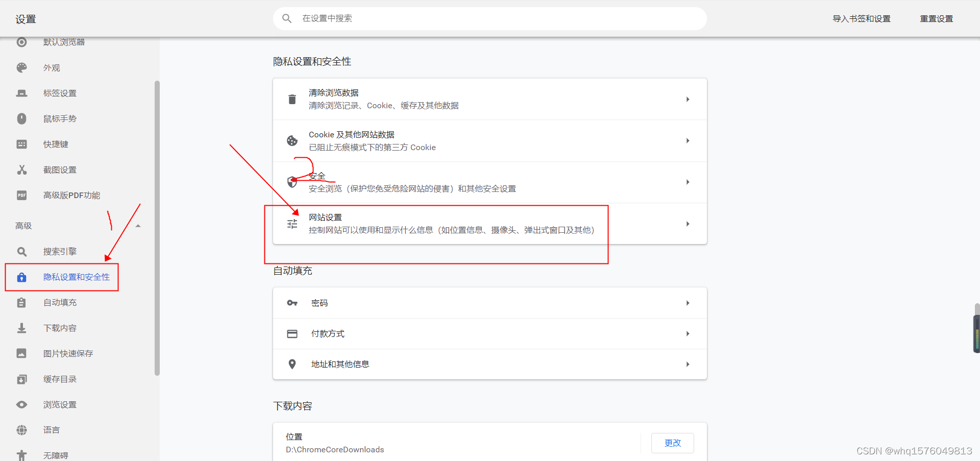Click 重置设置 link

937,18
